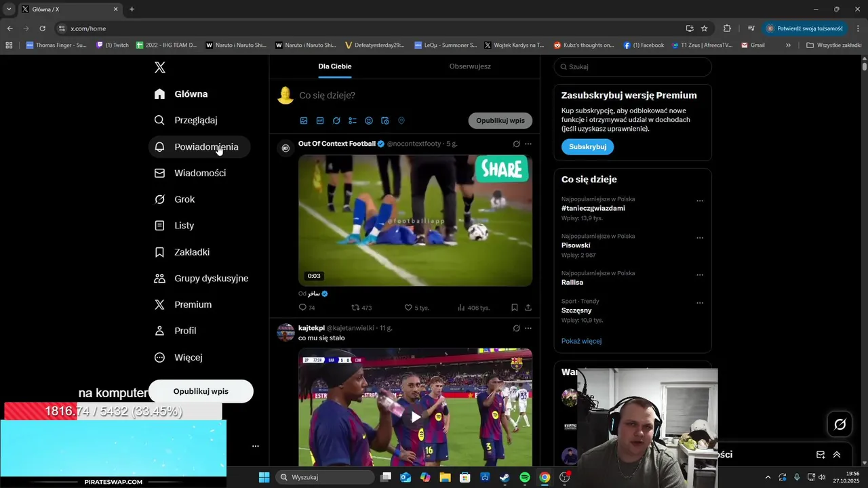Add a poll to the post
This screenshot has height=488, width=868.
[x=353, y=121]
